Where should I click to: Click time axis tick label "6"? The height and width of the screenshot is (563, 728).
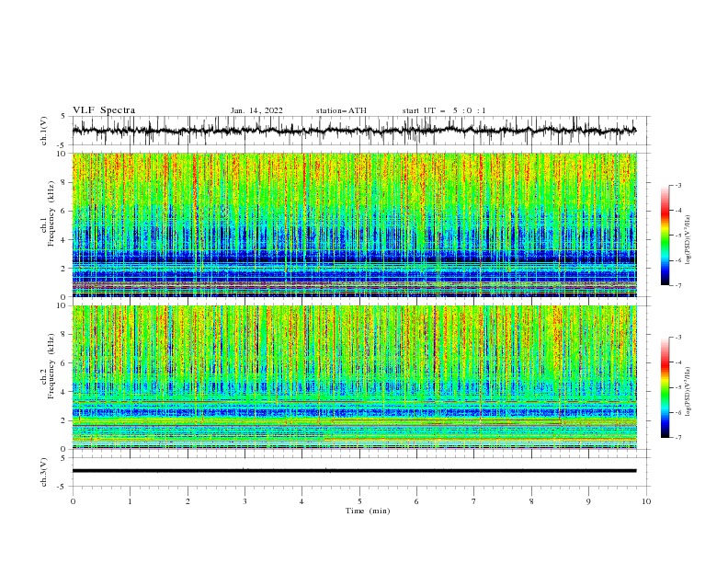pyautogui.click(x=416, y=501)
